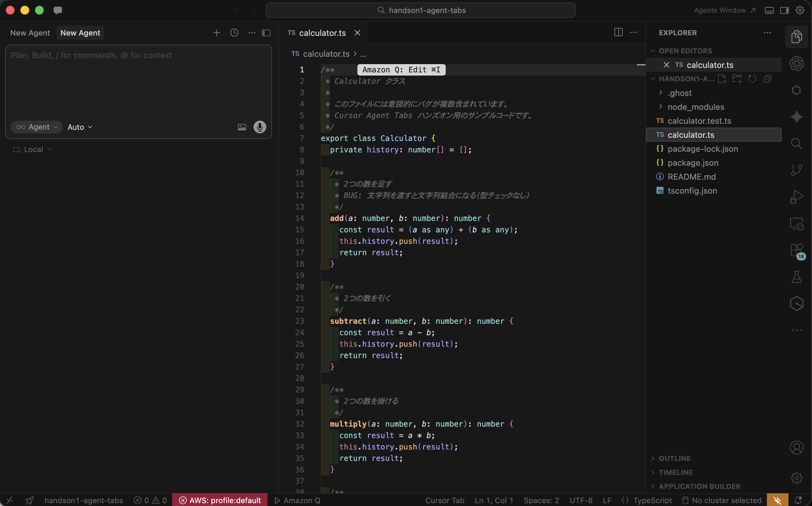The image size is (812, 506).
Task: Click the attach image icon in chat
Action: point(242,127)
